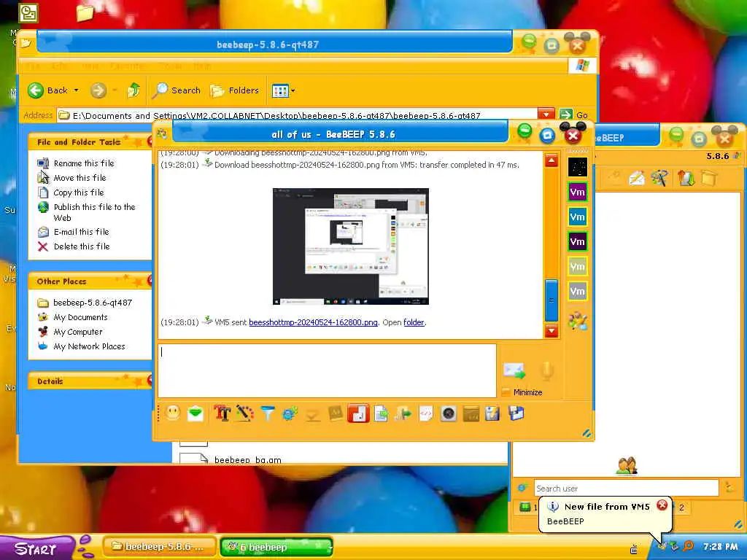Save the chat with the floppy disk icon

pyautogui.click(x=516, y=413)
